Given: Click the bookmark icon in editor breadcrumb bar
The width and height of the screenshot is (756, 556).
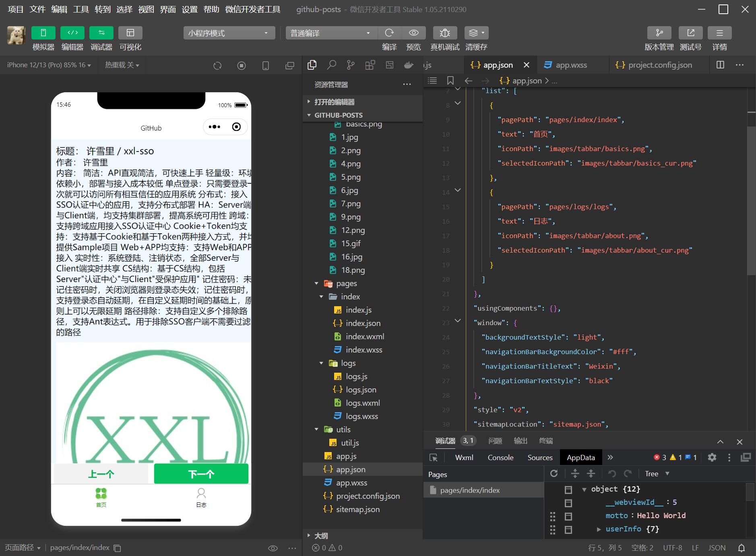Looking at the screenshot, I should pyautogui.click(x=450, y=81).
